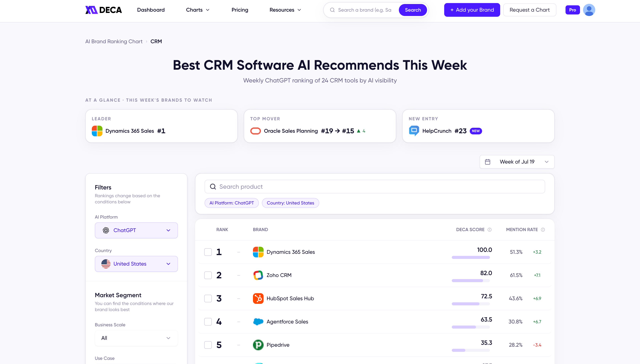640x364 pixels.
Task: Click the MENTION RATE column header
Action: [x=522, y=230]
